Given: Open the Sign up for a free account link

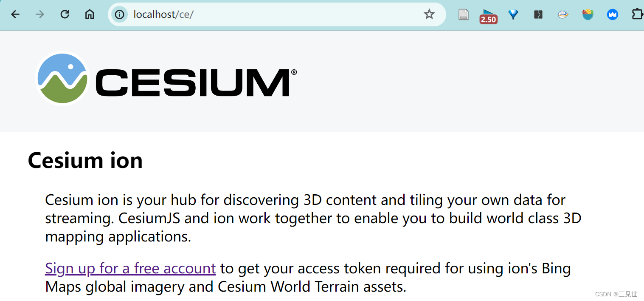Looking at the screenshot, I should click(x=130, y=268).
